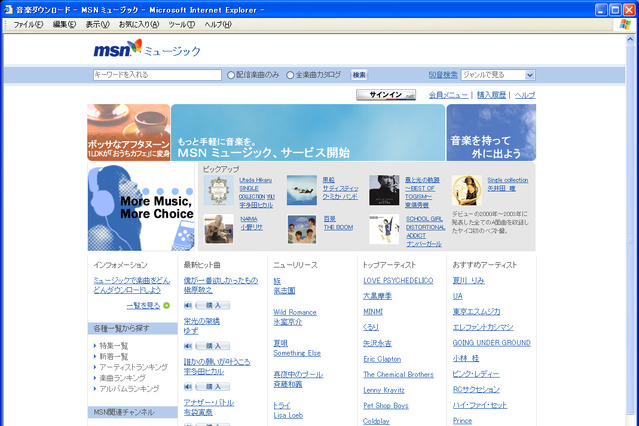
Task: Open the お気に入り(A) menu
Action: coord(139,24)
